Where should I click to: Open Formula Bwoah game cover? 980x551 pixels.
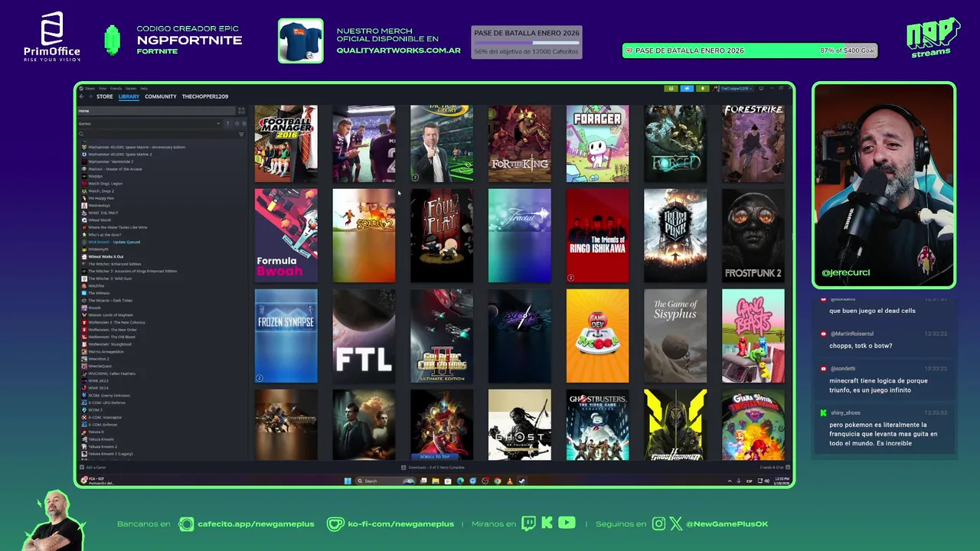tap(286, 236)
